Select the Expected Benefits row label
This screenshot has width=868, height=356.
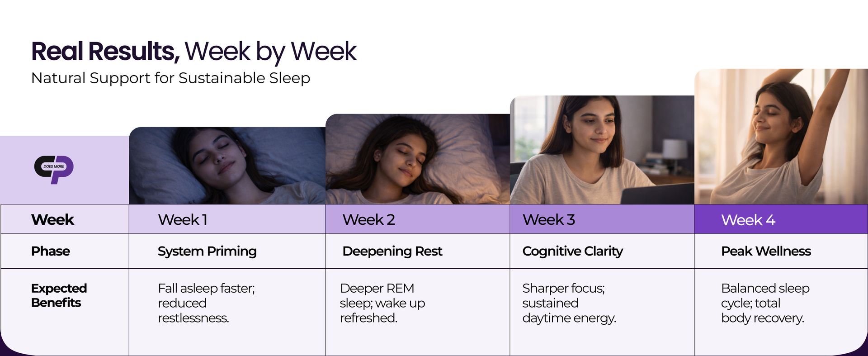59,295
